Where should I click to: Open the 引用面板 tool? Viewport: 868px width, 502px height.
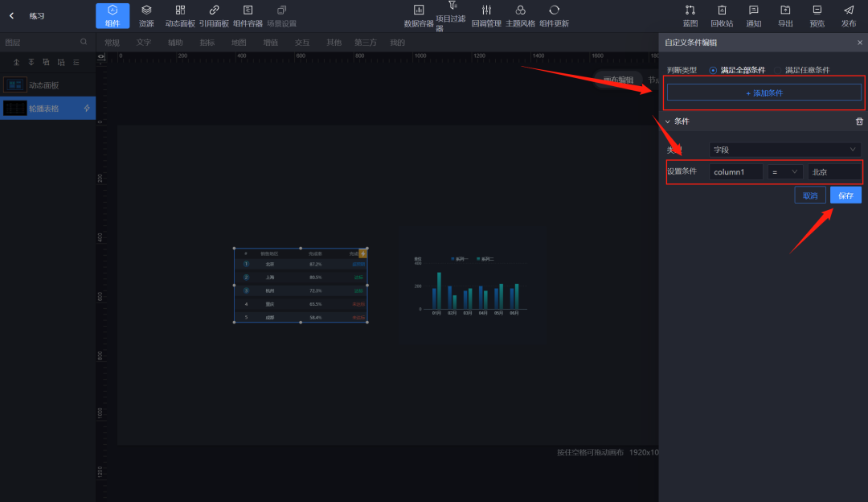(x=214, y=15)
